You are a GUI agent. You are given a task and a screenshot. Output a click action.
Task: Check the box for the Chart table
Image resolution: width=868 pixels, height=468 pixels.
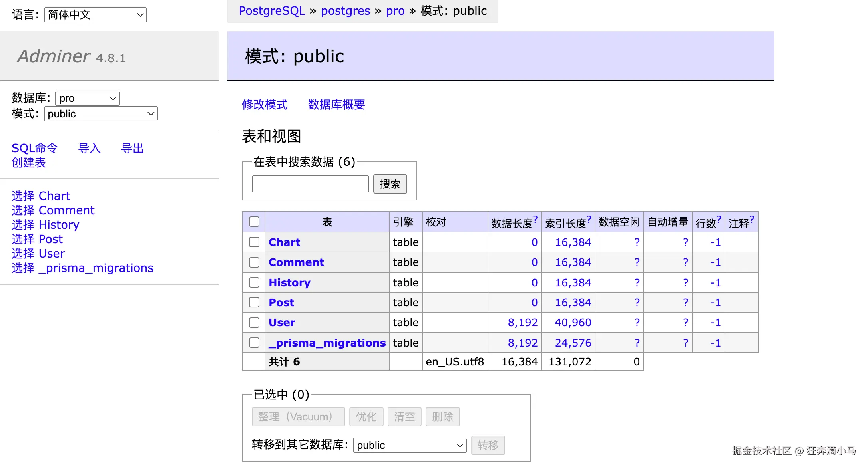click(254, 242)
